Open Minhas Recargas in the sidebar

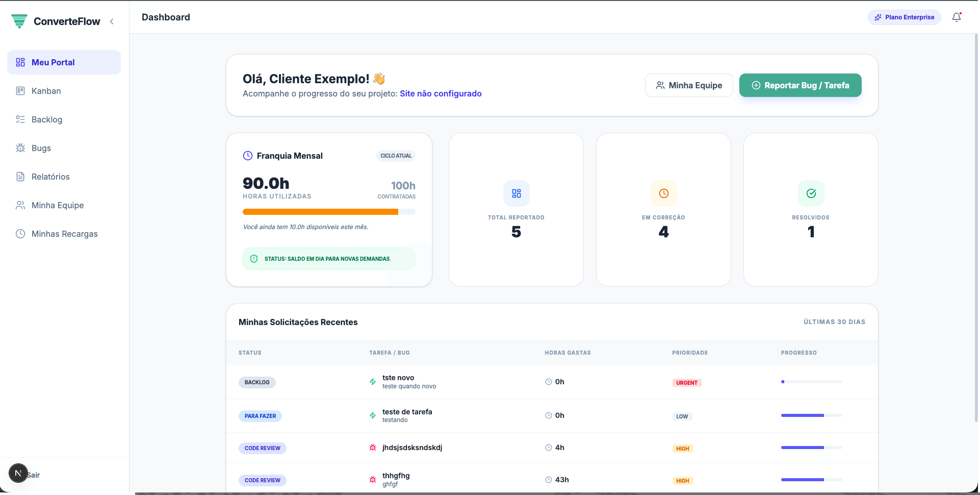click(x=64, y=234)
